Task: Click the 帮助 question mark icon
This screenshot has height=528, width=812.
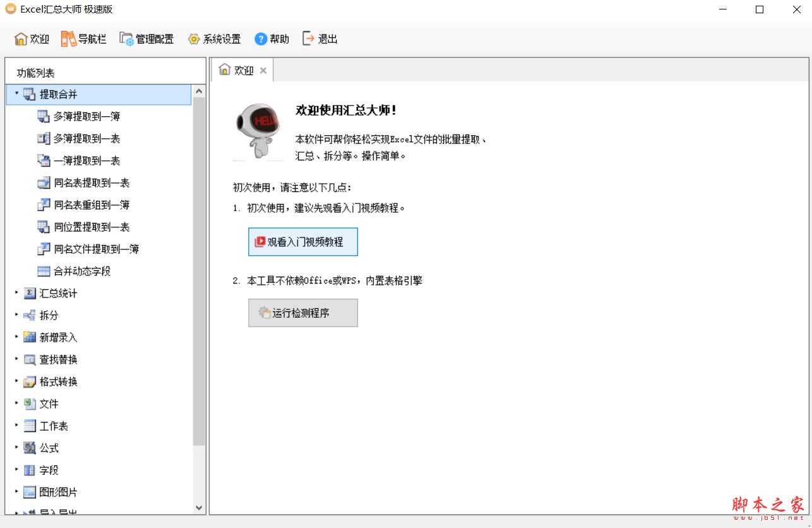Action: 261,39
